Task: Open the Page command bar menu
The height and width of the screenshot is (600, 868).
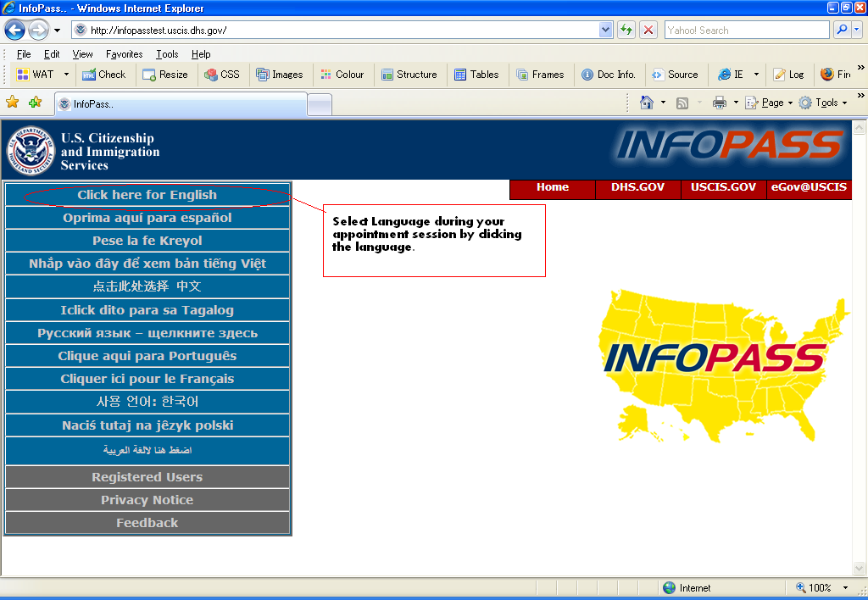Action: [x=769, y=103]
